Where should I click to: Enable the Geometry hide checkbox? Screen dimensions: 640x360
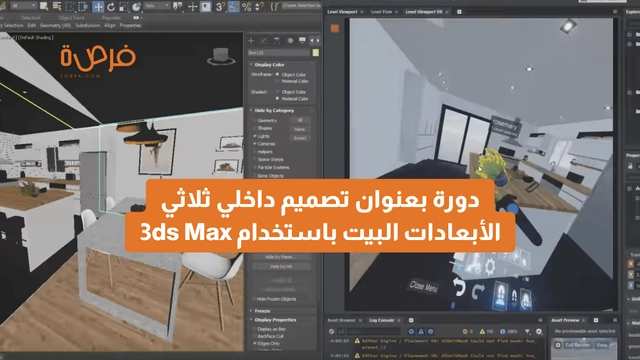255,120
